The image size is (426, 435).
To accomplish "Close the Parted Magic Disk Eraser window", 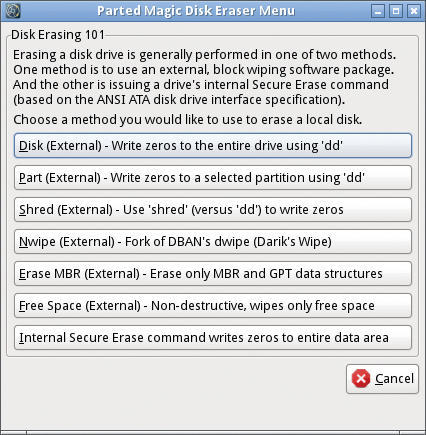I will (x=414, y=11).
